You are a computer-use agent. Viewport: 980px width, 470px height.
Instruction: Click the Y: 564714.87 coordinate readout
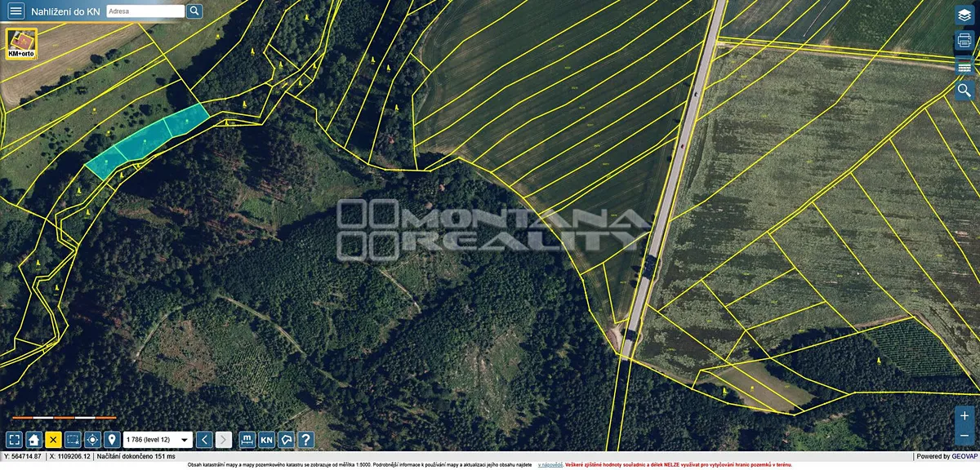(x=23, y=457)
